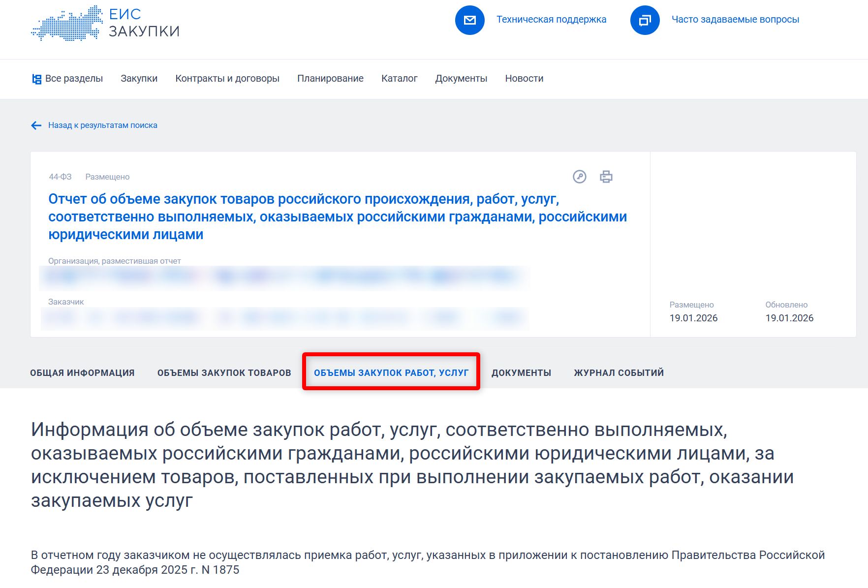This screenshot has width=868, height=588.
Task: Open the Закупки menu
Action: [x=139, y=78]
